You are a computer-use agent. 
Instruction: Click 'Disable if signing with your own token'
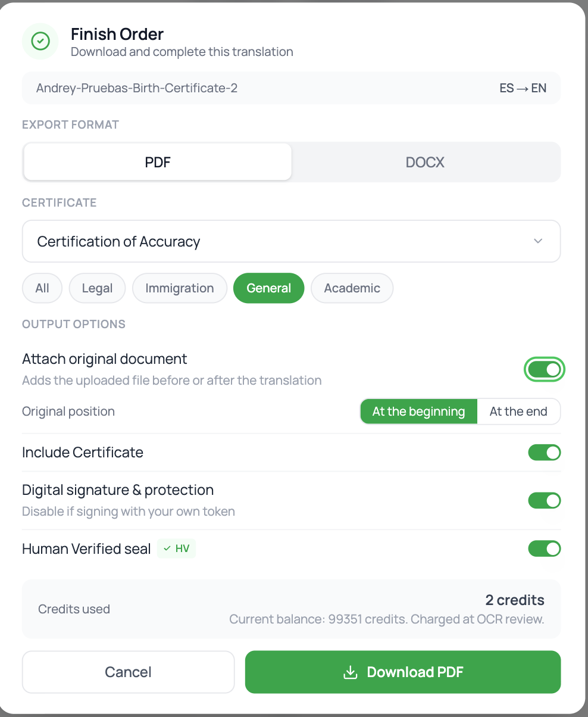(129, 512)
